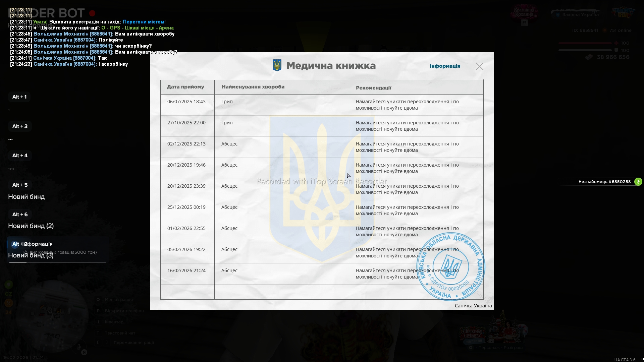
Task: Select the Alt + 1 bind
Action: click(x=19, y=97)
